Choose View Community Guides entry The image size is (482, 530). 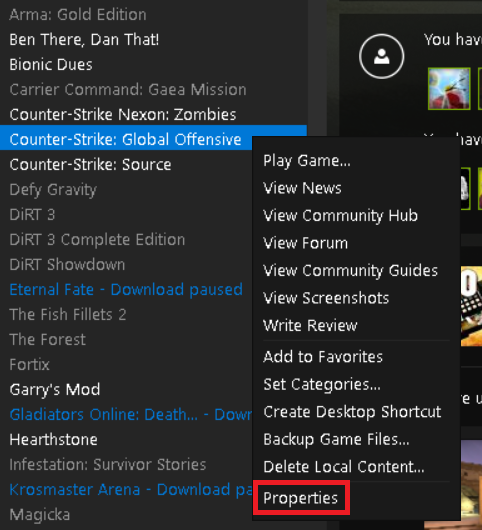click(350, 271)
